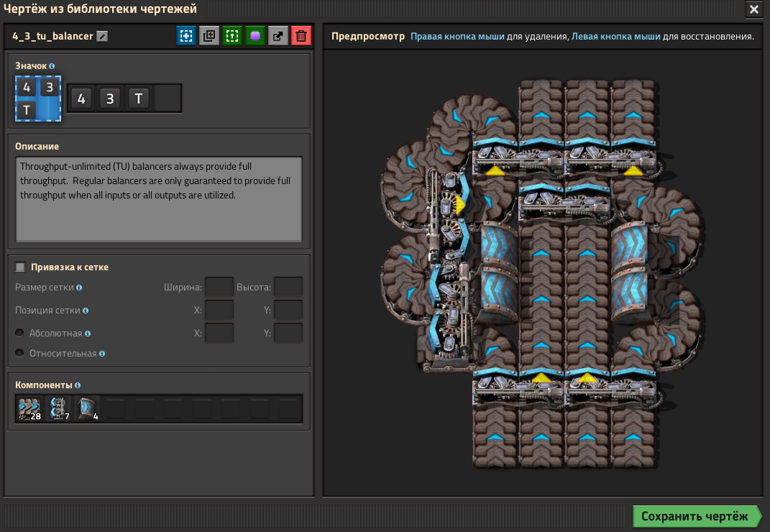This screenshot has width=770, height=532.
Task: Click the express splitter component (7)
Action: click(58, 408)
